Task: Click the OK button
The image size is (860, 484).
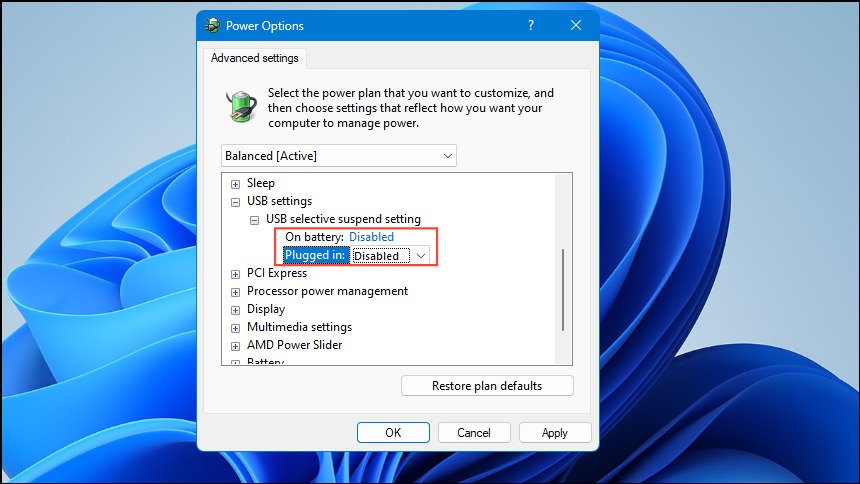Action: [393, 432]
